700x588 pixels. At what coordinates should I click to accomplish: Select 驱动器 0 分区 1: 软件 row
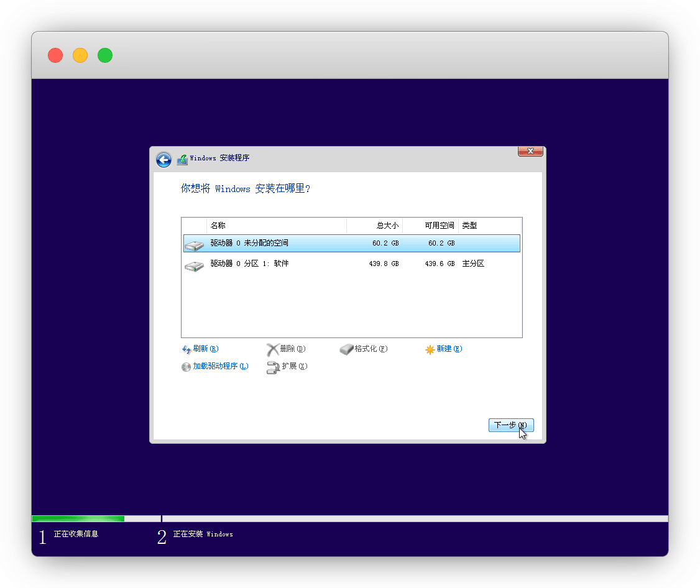click(x=351, y=264)
